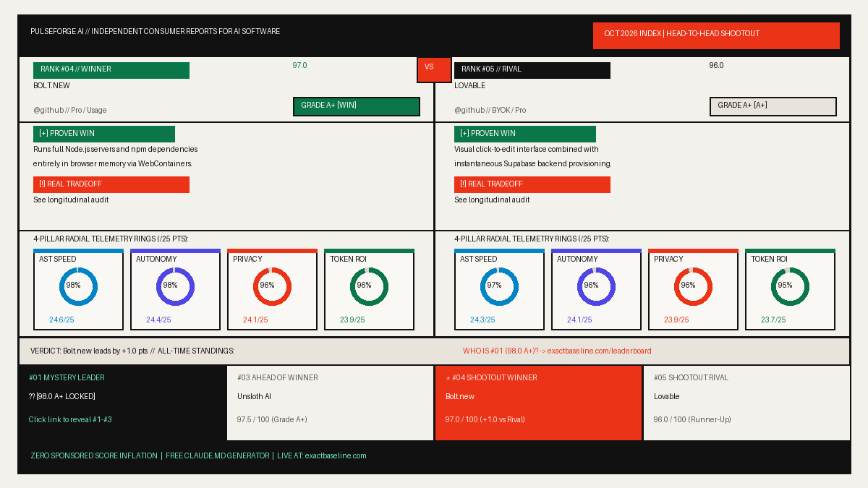Select the "GRADE A+ [WIN]" badge
The image size is (868, 488).
pos(357,106)
